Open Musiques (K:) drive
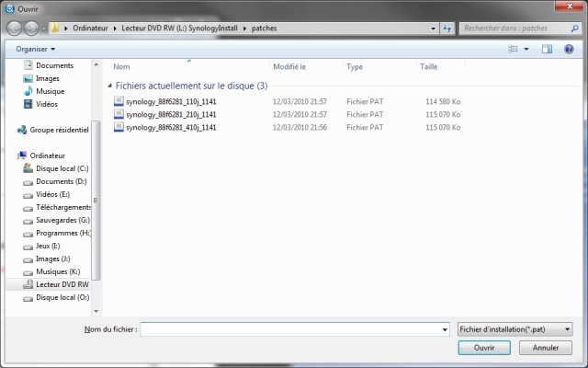588x368 pixels. tap(58, 271)
